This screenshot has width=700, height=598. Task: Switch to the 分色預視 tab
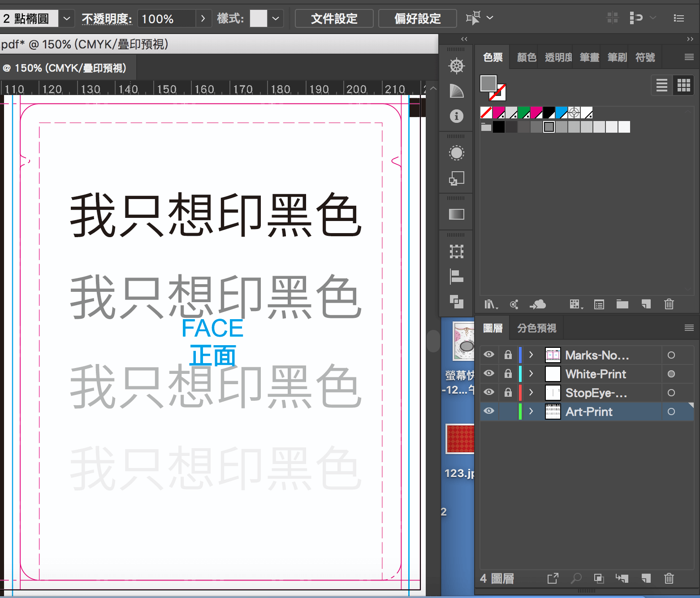(536, 328)
